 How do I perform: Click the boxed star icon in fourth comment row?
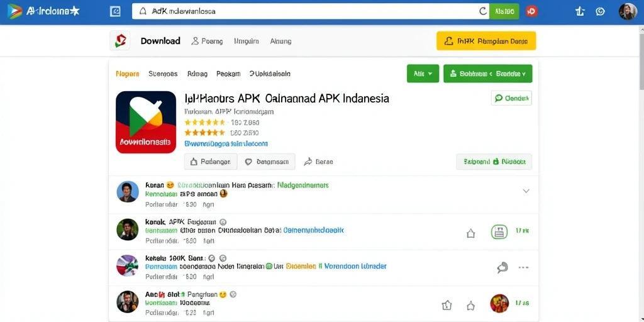point(447,305)
